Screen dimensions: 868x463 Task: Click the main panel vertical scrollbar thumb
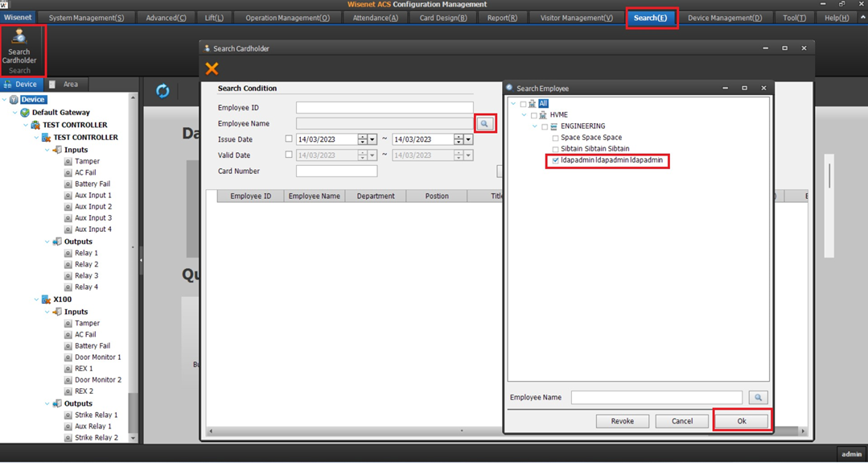point(829,176)
